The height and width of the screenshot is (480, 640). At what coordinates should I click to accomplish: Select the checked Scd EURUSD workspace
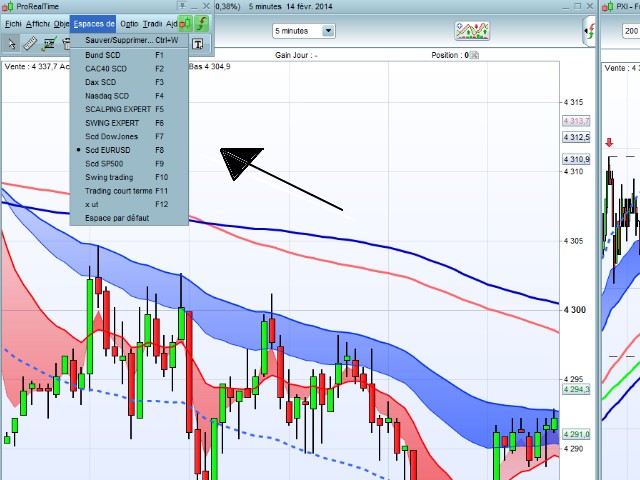[129, 150]
